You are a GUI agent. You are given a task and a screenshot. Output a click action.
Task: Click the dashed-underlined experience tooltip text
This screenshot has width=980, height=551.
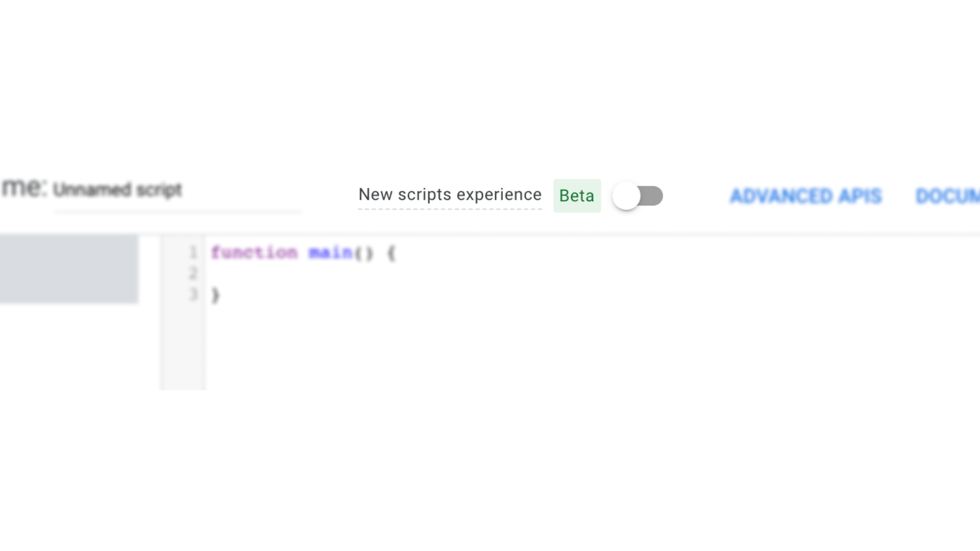click(450, 195)
